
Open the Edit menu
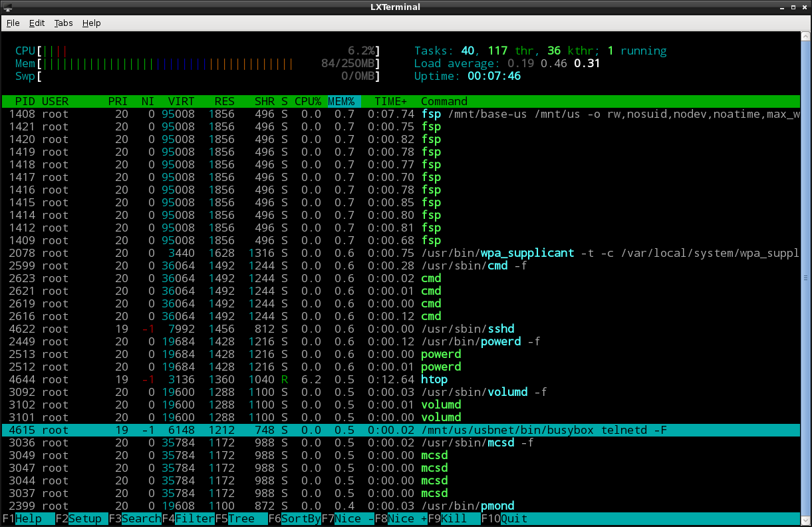(37, 23)
